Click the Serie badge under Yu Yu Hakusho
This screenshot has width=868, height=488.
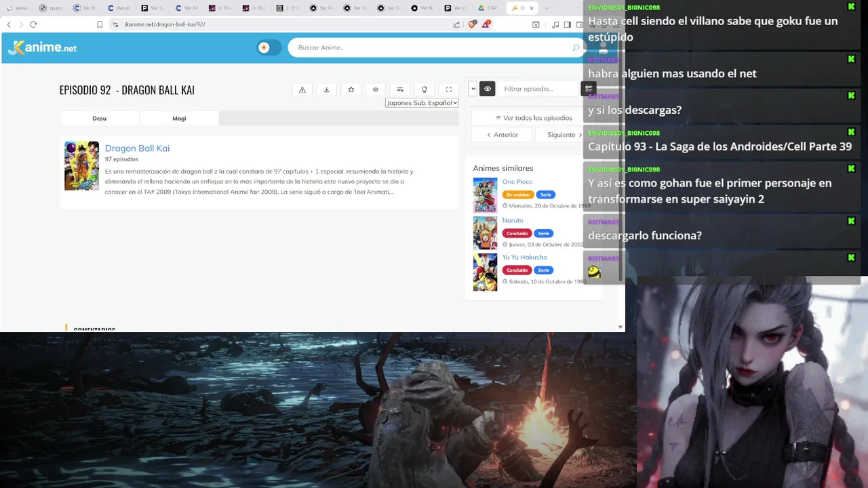tap(544, 270)
